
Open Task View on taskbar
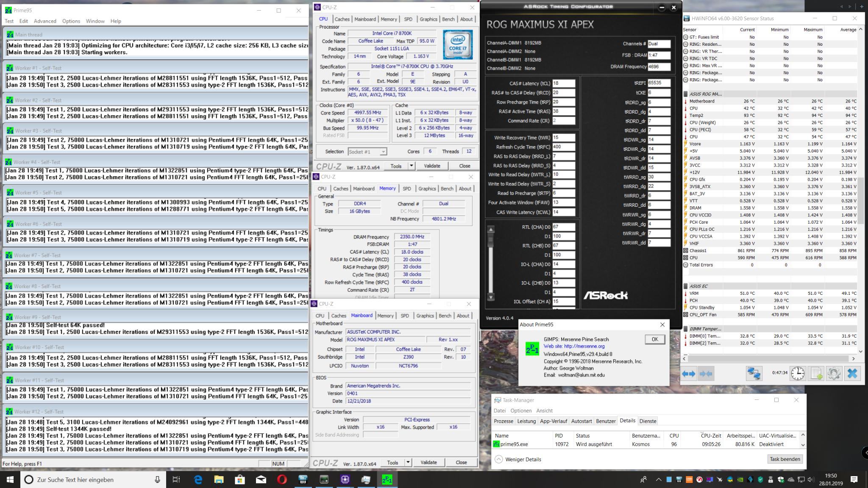click(x=176, y=480)
